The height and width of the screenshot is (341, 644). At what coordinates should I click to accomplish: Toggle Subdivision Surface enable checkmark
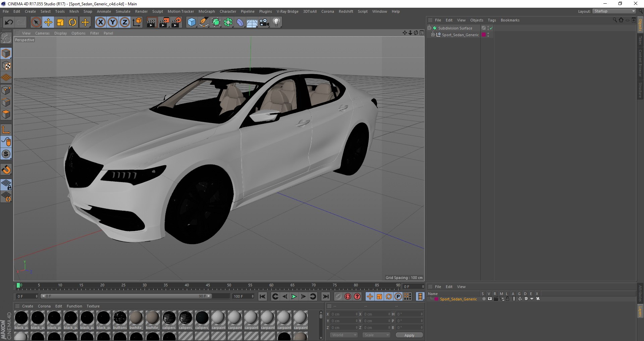pyautogui.click(x=491, y=28)
